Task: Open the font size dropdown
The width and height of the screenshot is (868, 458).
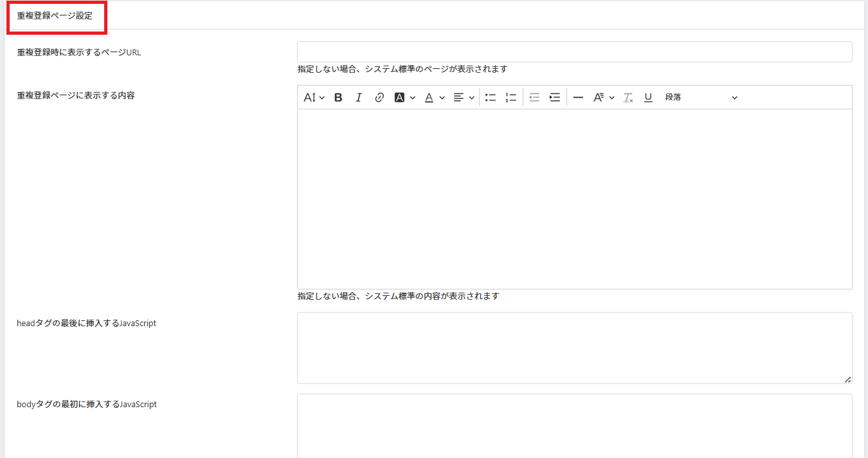Action: pyautogui.click(x=314, y=98)
